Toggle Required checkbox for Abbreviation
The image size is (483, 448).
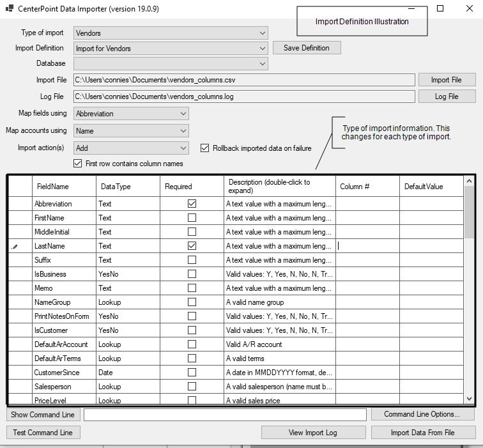click(192, 204)
